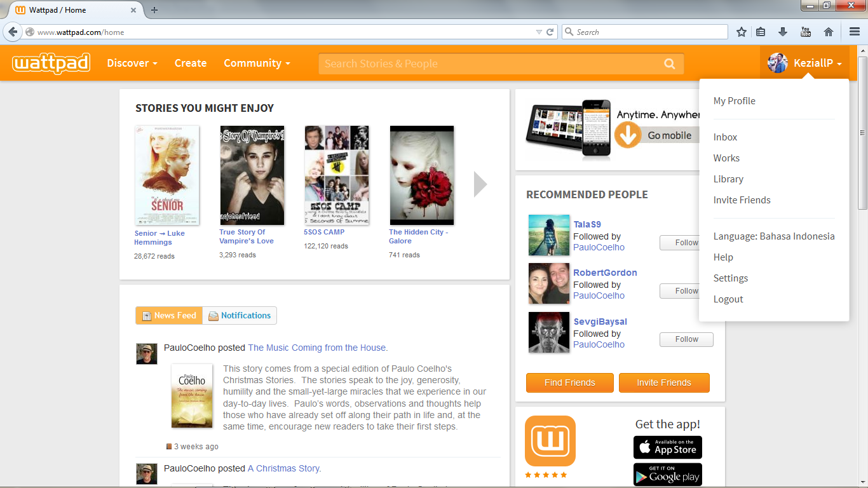868x488 pixels.
Task: Click the RobertGordon username link
Action: [x=605, y=273]
